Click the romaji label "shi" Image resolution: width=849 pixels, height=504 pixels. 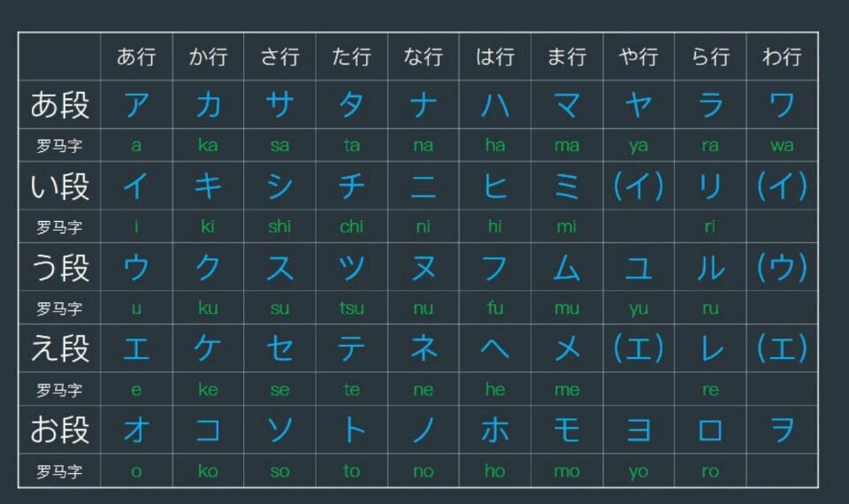click(279, 227)
